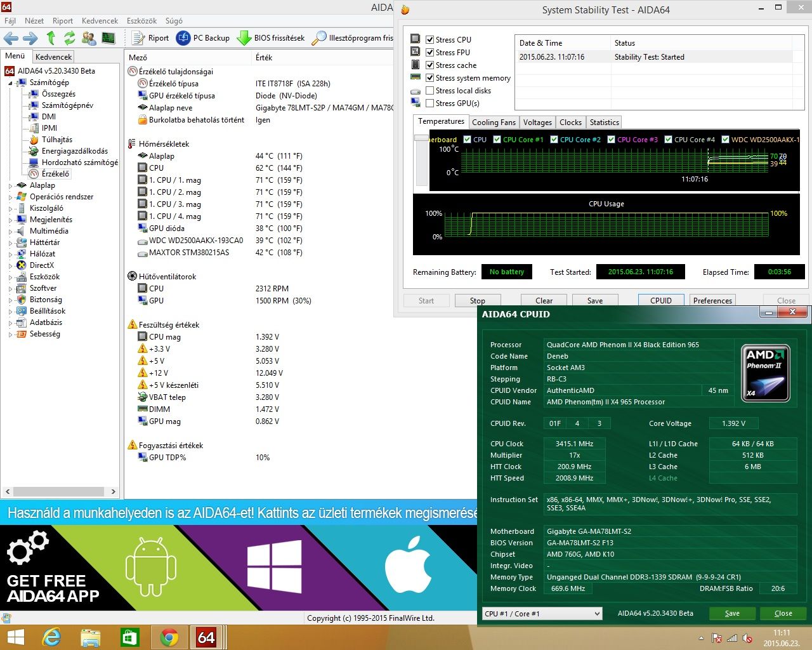The height and width of the screenshot is (650, 812).
Task: Click the Clear button in stability test
Action: tap(544, 301)
